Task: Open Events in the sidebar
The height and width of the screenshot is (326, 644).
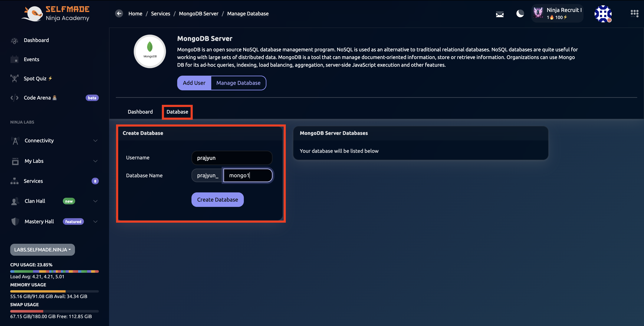Action: (32, 59)
